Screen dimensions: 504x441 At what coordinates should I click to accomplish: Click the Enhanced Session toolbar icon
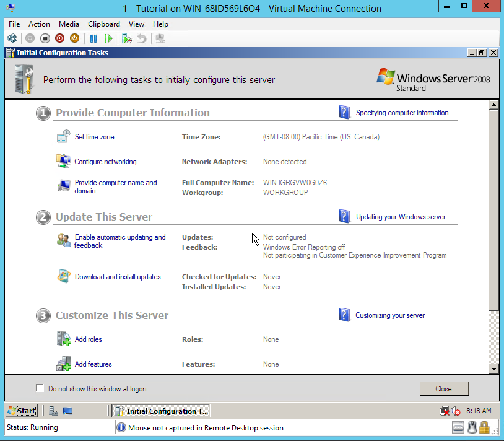[x=160, y=38]
